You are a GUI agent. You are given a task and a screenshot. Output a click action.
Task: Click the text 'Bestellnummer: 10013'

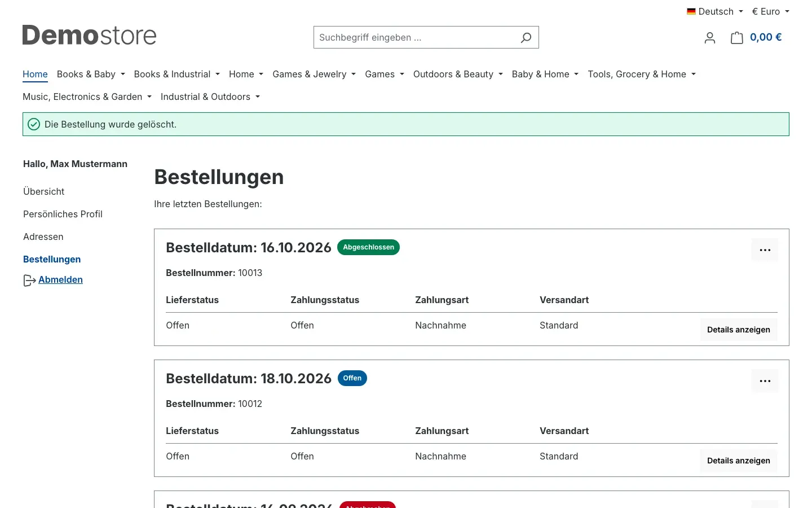214,273
